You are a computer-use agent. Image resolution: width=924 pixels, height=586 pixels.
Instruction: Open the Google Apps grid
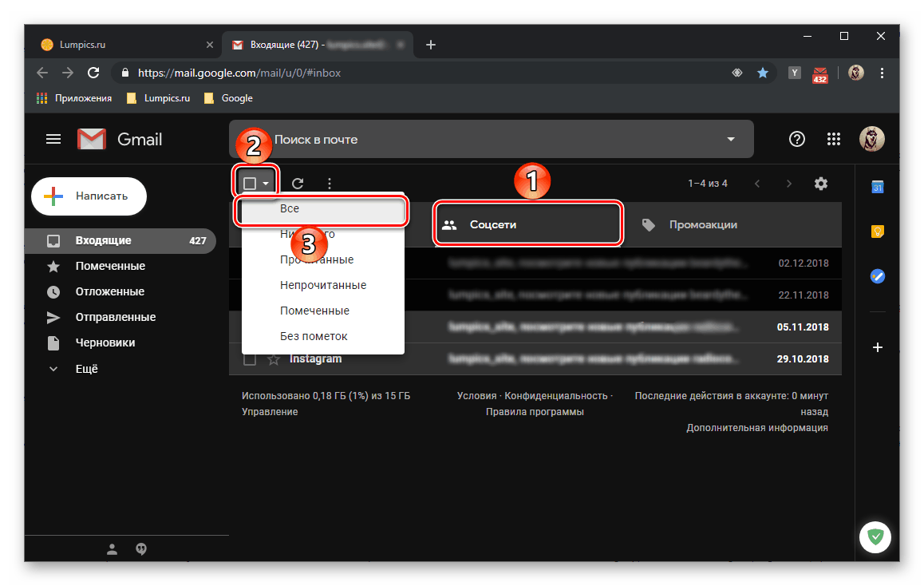tap(833, 138)
